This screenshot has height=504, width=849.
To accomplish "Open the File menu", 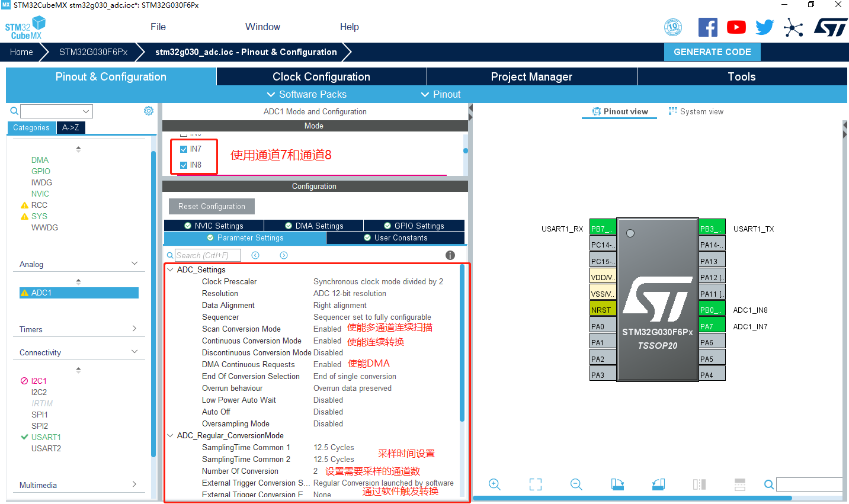I will (x=158, y=27).
